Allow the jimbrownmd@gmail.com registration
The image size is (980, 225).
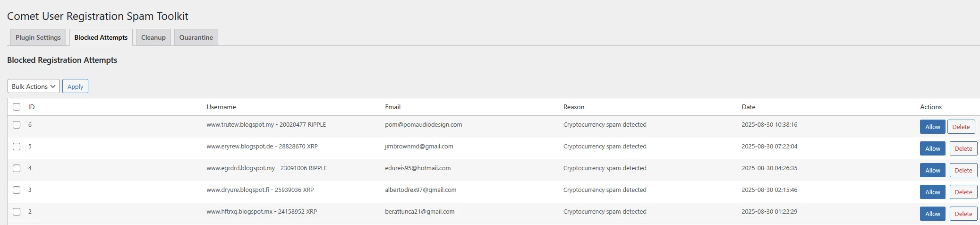pos(932,148)
